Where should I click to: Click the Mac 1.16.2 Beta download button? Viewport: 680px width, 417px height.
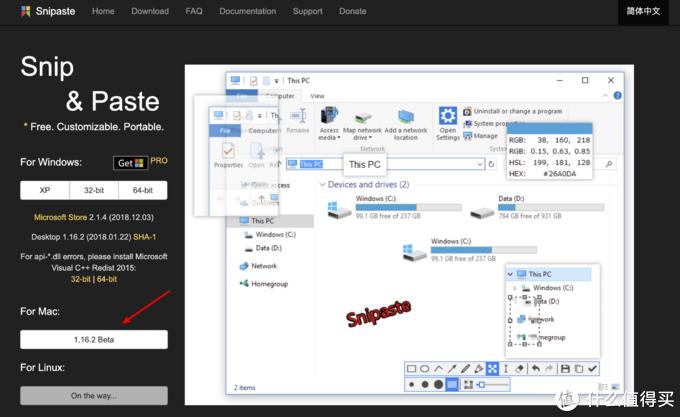pyautogui.click(x=94, y=340)
